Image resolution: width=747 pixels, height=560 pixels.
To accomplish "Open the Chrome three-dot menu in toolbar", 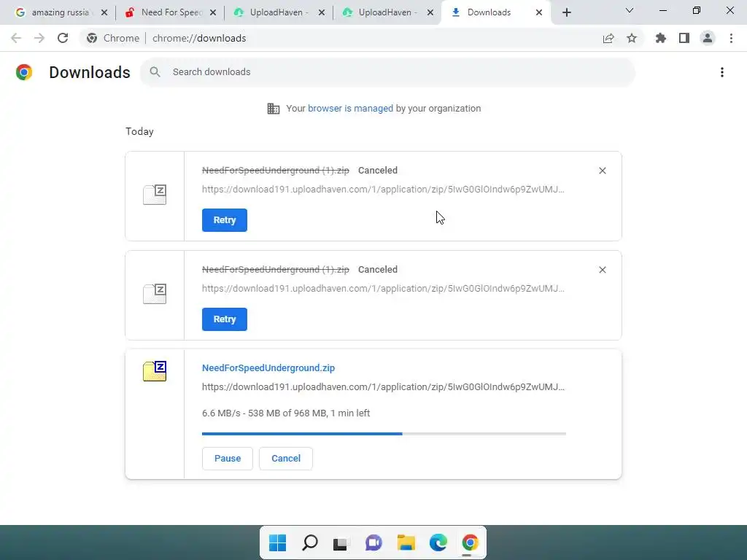I will [x=731, y=38].
